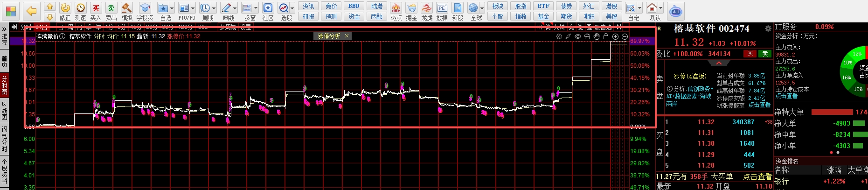
Task: Toggle chart visibility eye icon
Action: pyautogui.click(x=578, y=36)
